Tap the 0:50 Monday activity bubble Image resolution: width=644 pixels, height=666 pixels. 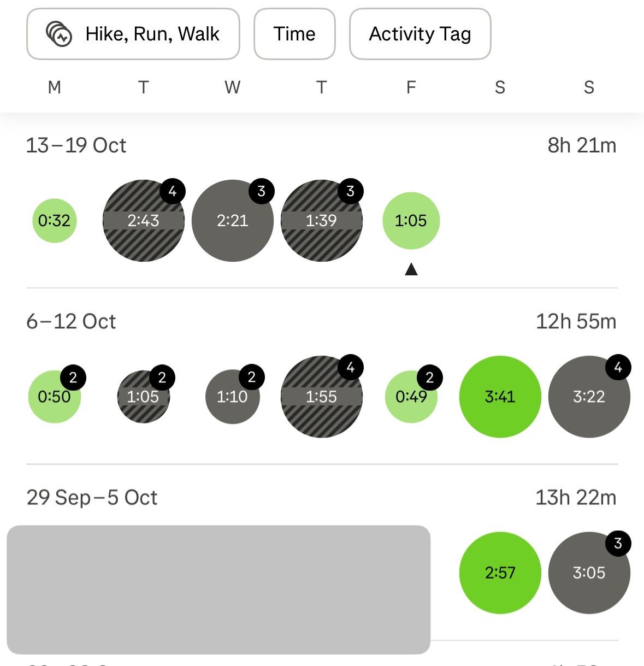[x=54, y=397]
